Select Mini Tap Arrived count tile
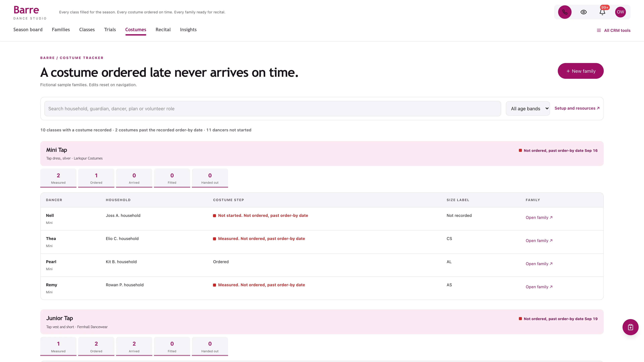Image resolution: width=644 pixels, height=362 pixels. point(134,178)
